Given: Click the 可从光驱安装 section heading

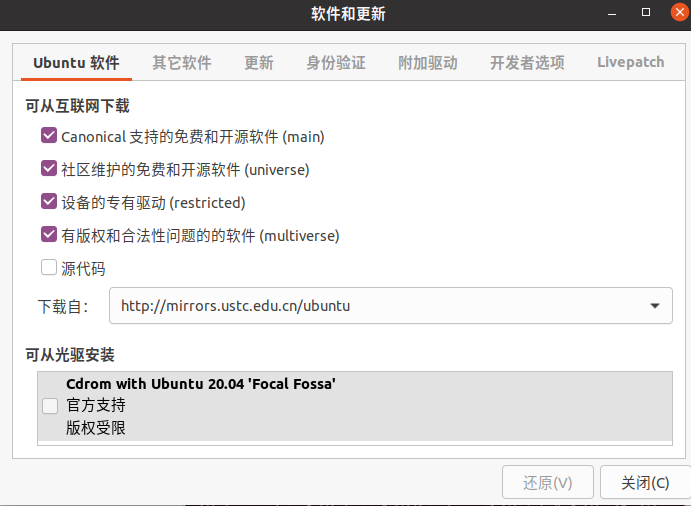Looking at the screenshot, I should [70, 355].
